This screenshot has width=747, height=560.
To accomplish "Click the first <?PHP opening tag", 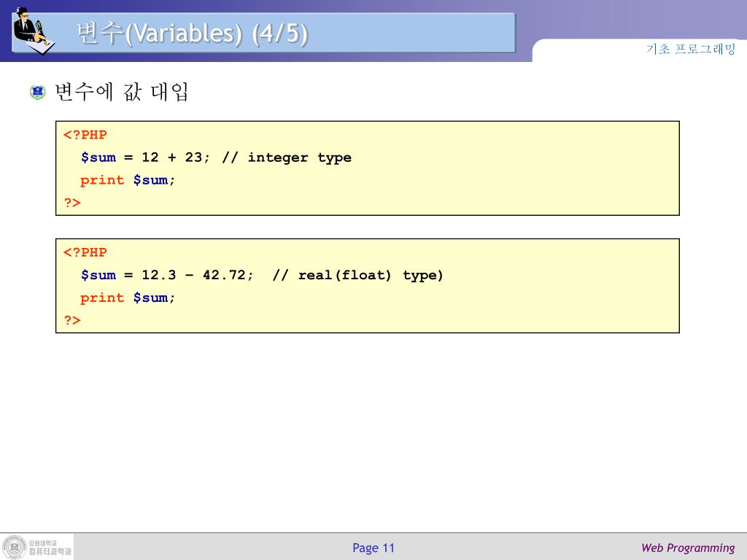I will pyautogui.click(x=85, y=135).
